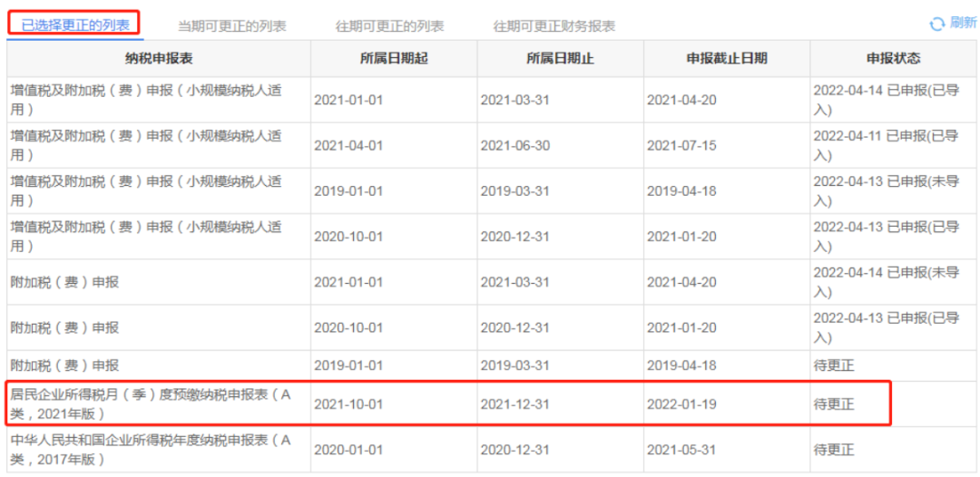Viewport: 980px width, 477px height.
Task: Click the start date 2020-01-01
Action: pos(348,450)
